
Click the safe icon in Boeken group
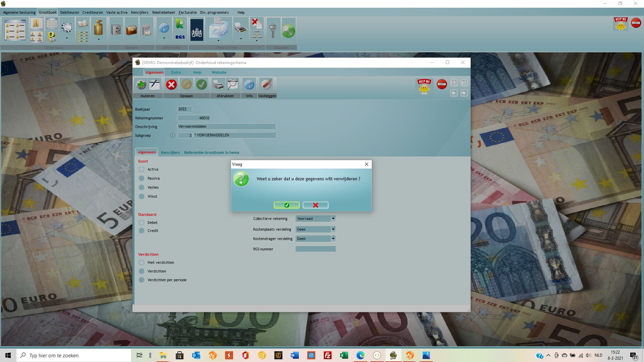[116, 30]
